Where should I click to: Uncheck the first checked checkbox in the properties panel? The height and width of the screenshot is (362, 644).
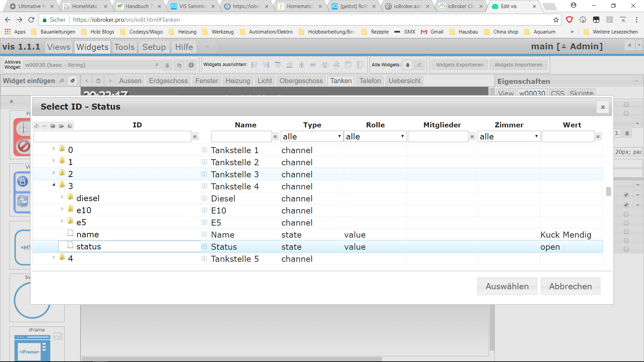626,195
